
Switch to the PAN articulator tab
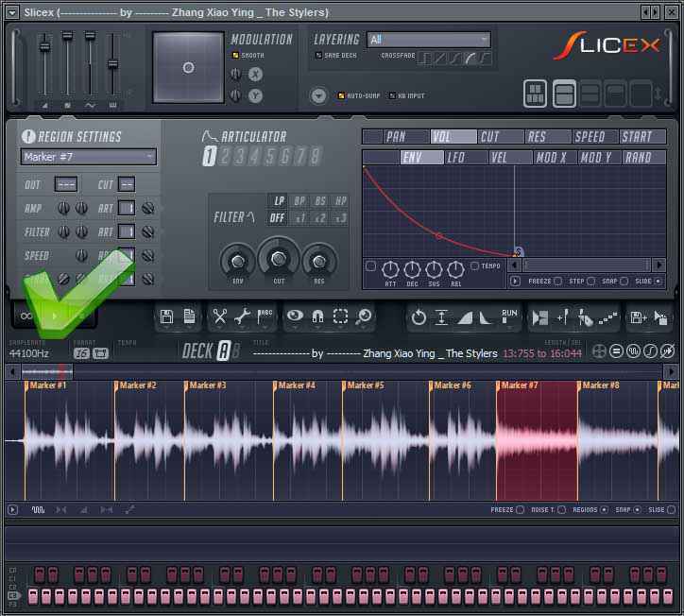pyautogui.click(x=396, y=137)
